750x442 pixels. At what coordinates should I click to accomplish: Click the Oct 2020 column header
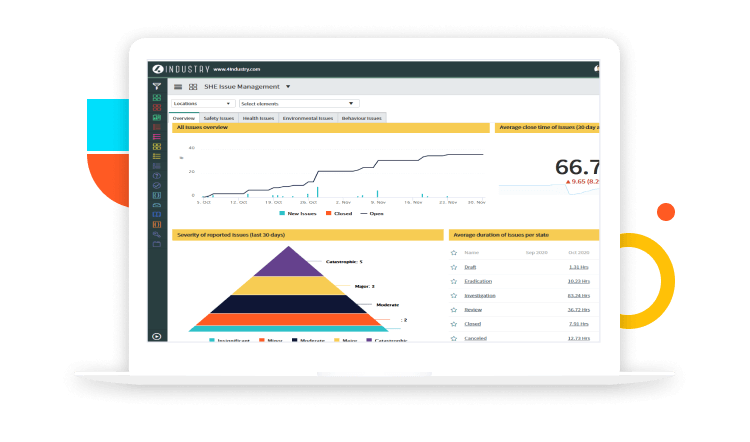coord(579,253)
